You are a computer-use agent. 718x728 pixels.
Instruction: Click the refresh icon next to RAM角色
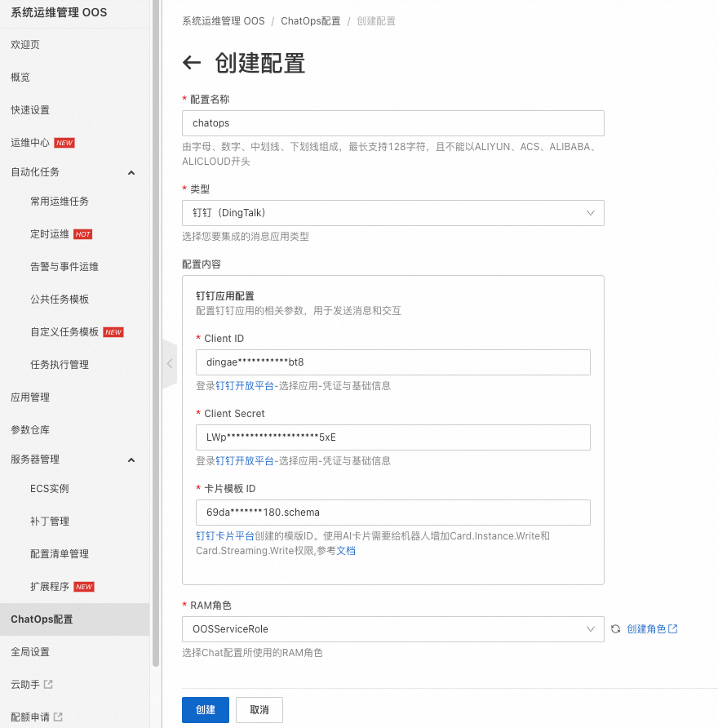(x=615, y=628)
